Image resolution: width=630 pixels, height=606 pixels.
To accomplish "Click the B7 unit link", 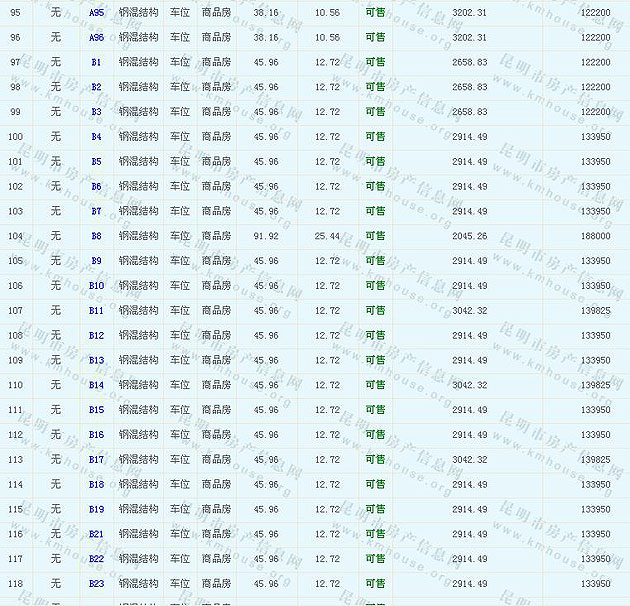I will click(96, 211).
